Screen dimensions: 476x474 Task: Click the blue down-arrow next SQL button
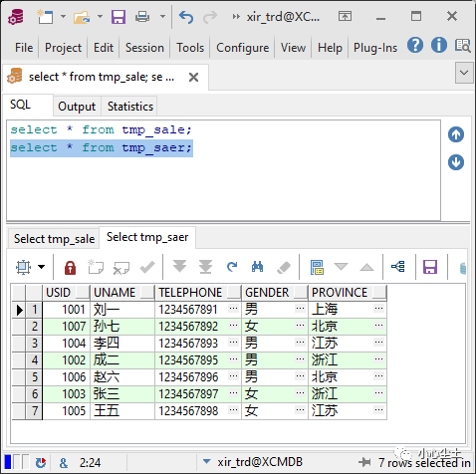coord(456,162)
